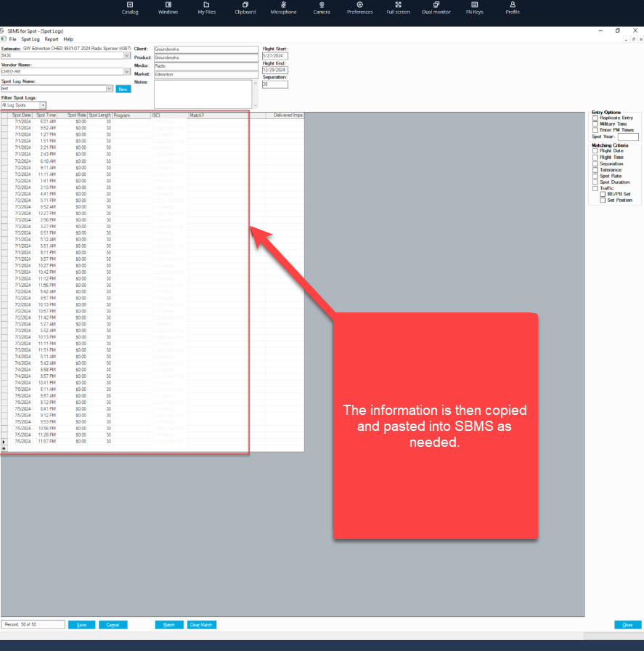Click the Record 50 of 50 field
644x651 pixels.
tap(33, 625)
